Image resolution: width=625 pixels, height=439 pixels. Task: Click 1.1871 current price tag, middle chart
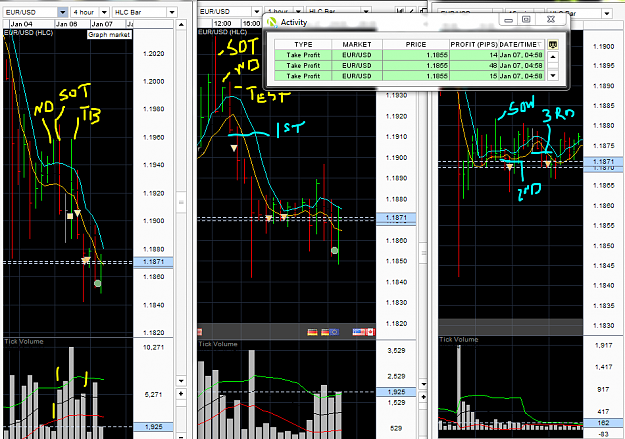click(396, 218)
